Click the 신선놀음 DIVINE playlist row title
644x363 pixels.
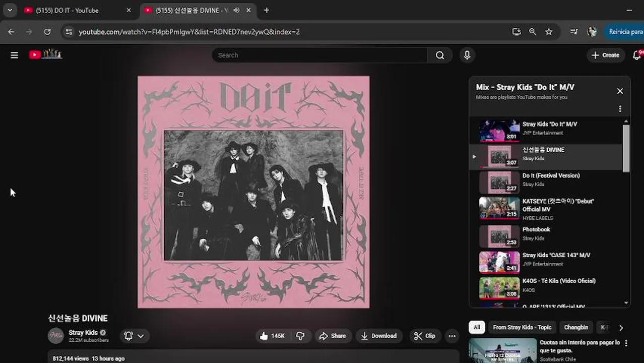click(x=543, y=150)
